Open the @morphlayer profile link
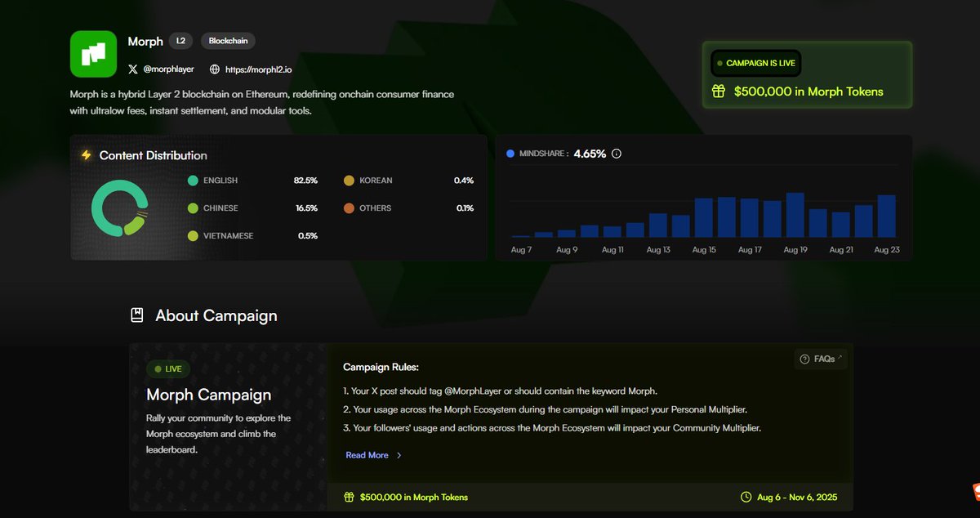 click(x=169, y=69)
